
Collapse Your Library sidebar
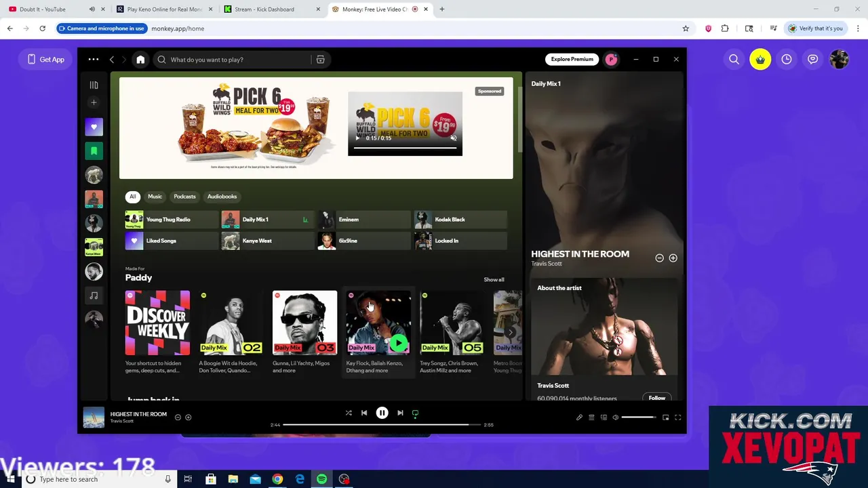(x=94, y=85)
